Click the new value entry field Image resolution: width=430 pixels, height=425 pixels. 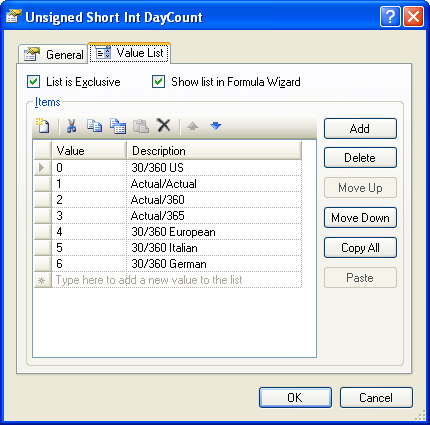tap(177, 280)
